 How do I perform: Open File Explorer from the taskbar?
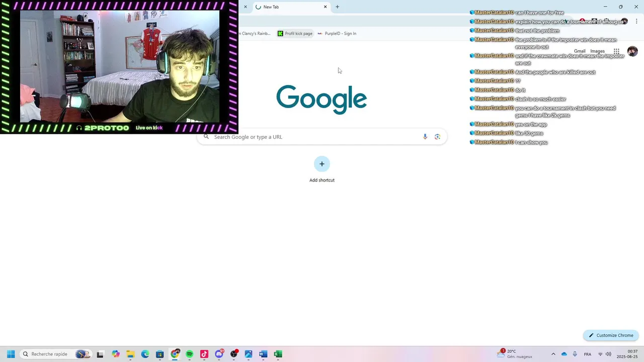130,354
